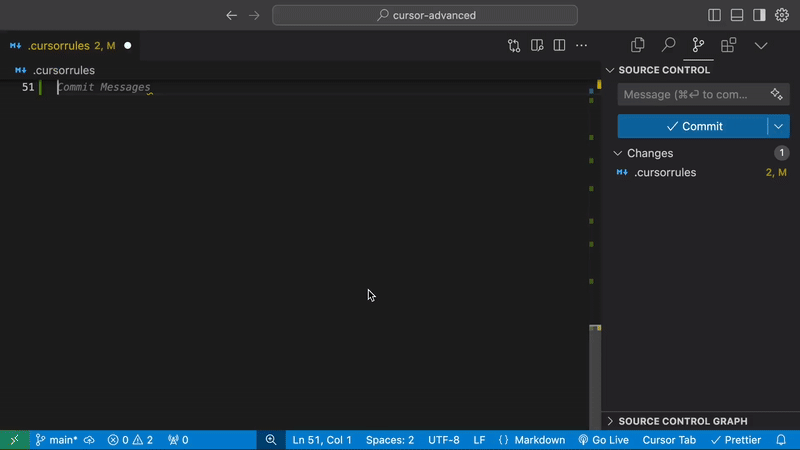Open problems errors and warnings counter
The image size is (800, 450).
pos(130,440)
